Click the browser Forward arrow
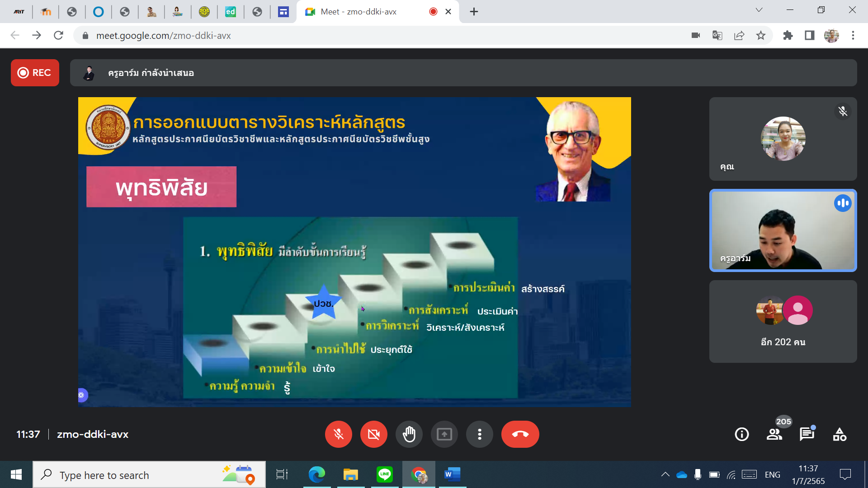This screenshot has width=868, height=488. [x=37, y=35]
